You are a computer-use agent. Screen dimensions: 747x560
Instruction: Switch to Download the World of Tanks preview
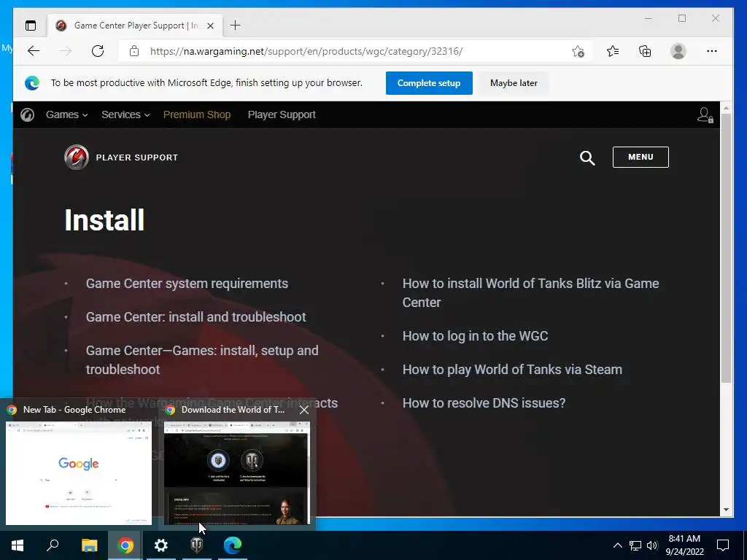pyautogui.click(x=237, y=472)
